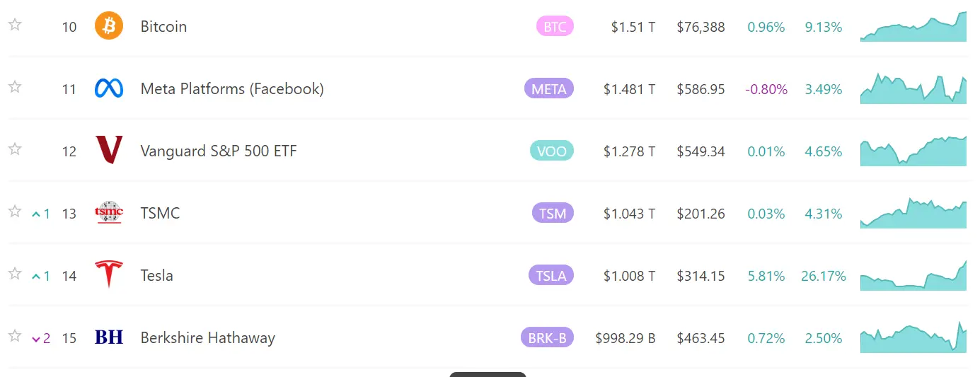Click the TSLA ticker badge

click(x=550, y=275)
